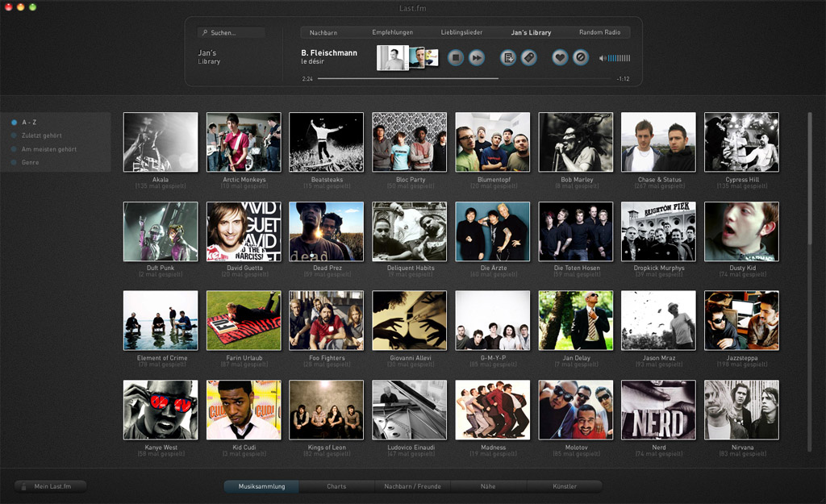
Task: Sort library by A - Z
Action: (29, 123)
